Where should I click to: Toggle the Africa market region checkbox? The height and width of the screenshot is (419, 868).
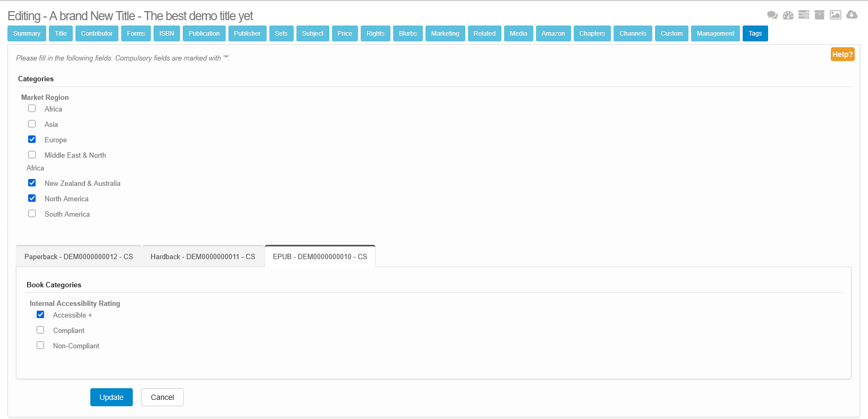pos(32,108)
